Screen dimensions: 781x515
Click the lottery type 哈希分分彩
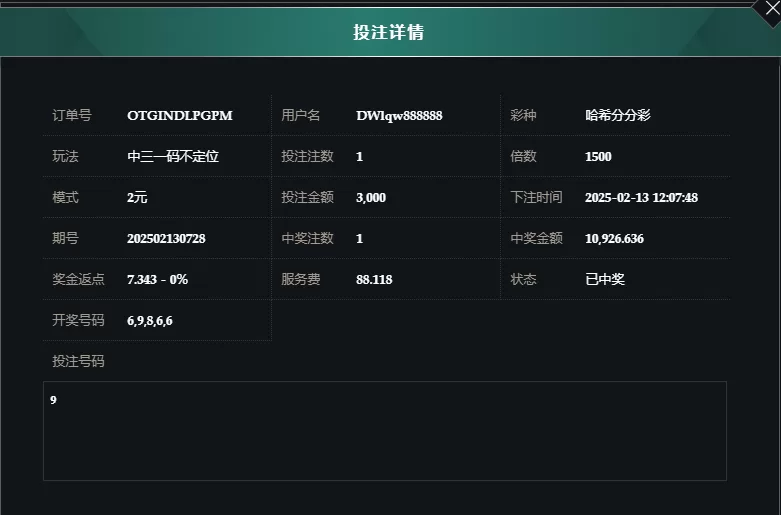tap(618, 116)
